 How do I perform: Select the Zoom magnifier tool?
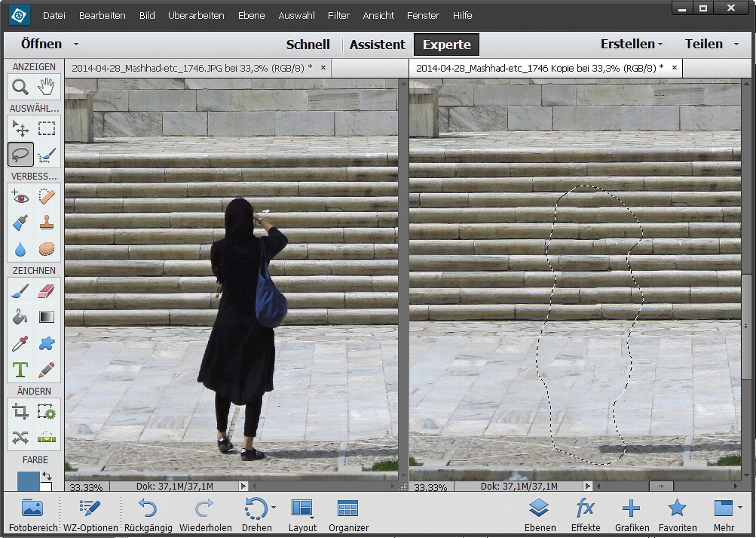20,87
